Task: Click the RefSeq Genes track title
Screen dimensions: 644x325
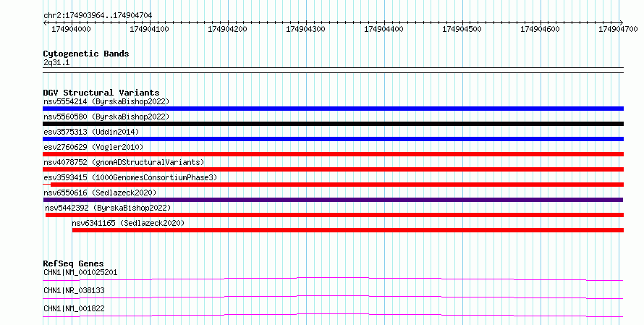Action: click(73, 263)
